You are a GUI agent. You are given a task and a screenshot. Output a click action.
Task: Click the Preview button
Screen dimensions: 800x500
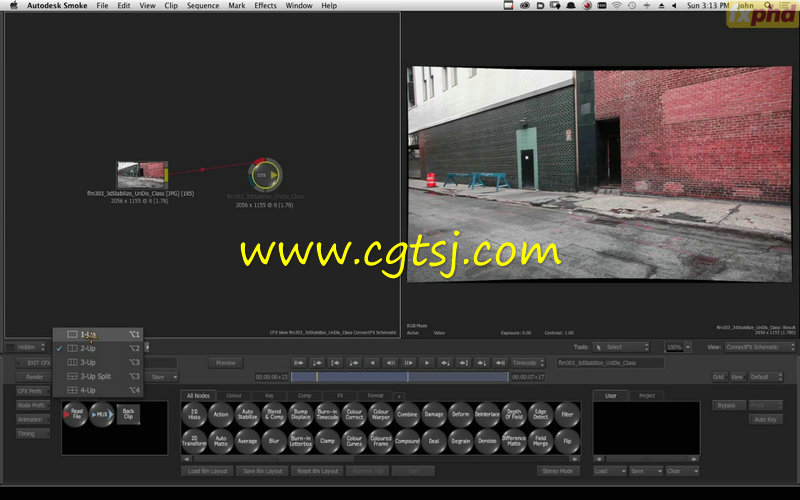[226, 363]
